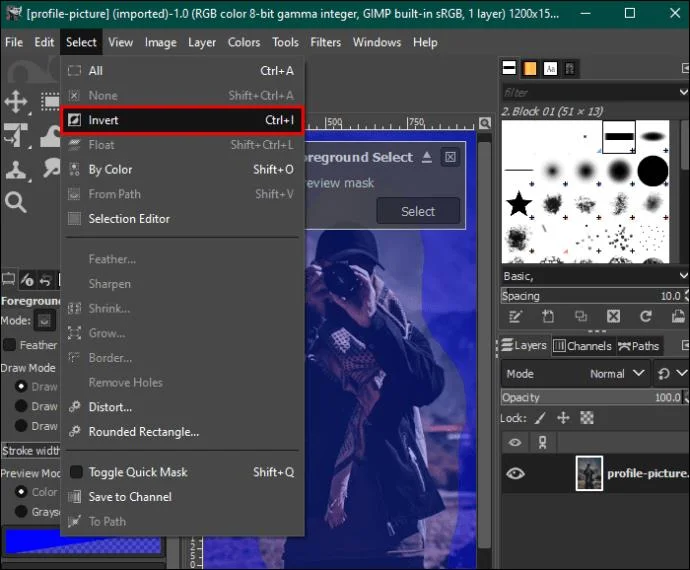Choose the Crop/Transform tool icon
This screenshot has height=570, width=690.
click(x=16, y=135)
